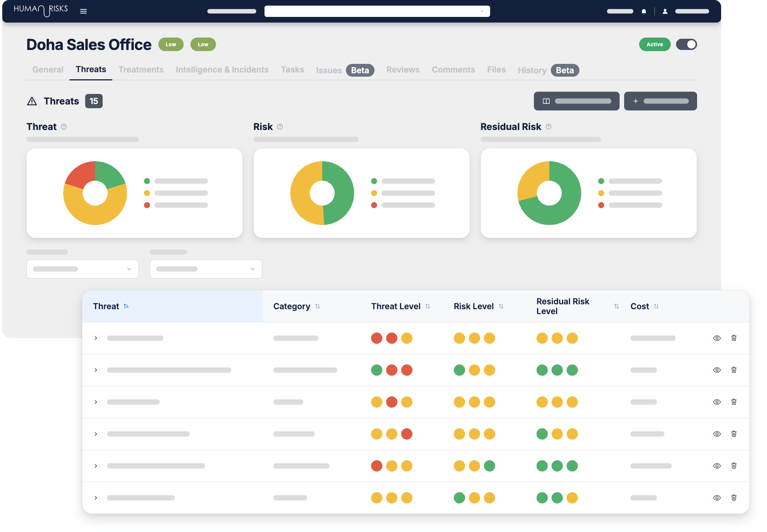Click the plus add button
This screenshot has width=767, height=532.
click(x=660, y=101)
